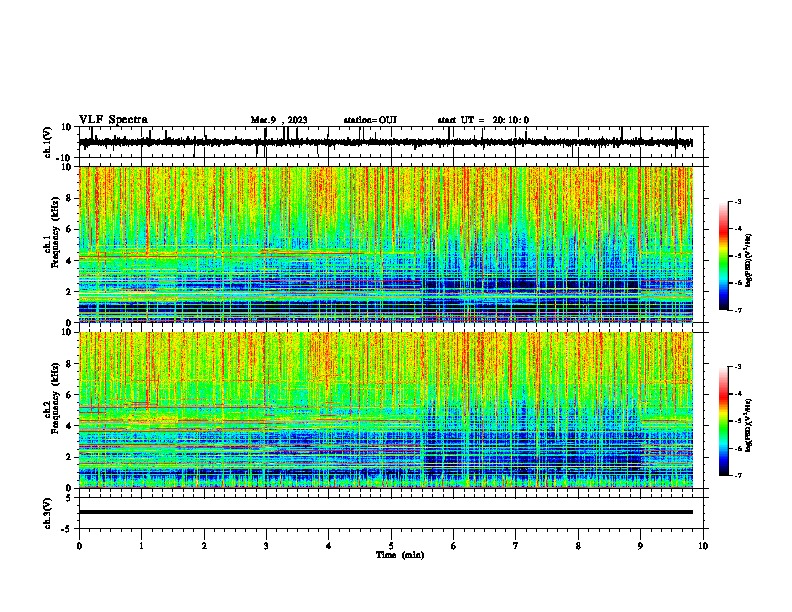Click the ch.1 color bar log(PSD) unit label

(749, 260)
